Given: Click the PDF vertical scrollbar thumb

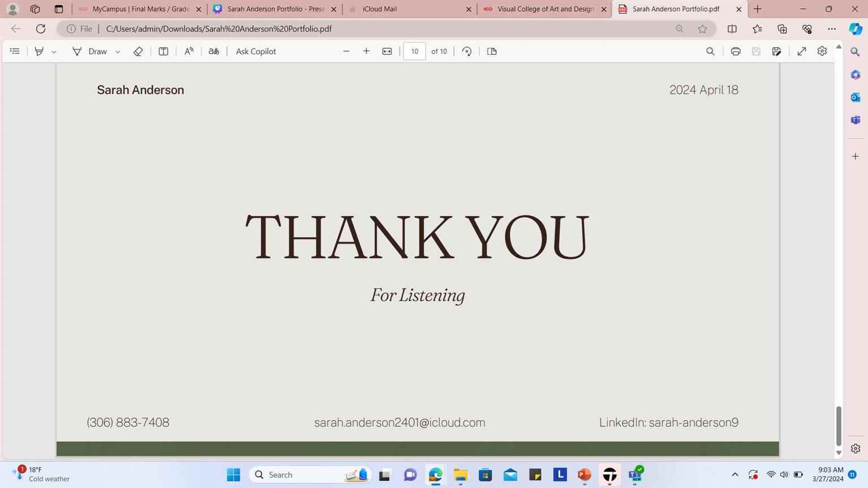Looking at the screenshot, I should point(839,426).
